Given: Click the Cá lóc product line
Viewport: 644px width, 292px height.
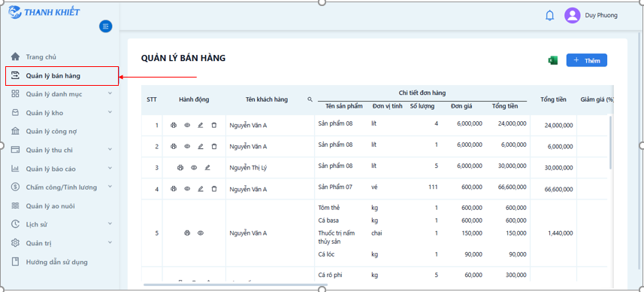Looking at the screenshot, I should pyautogui.click(x=326, y=254).
